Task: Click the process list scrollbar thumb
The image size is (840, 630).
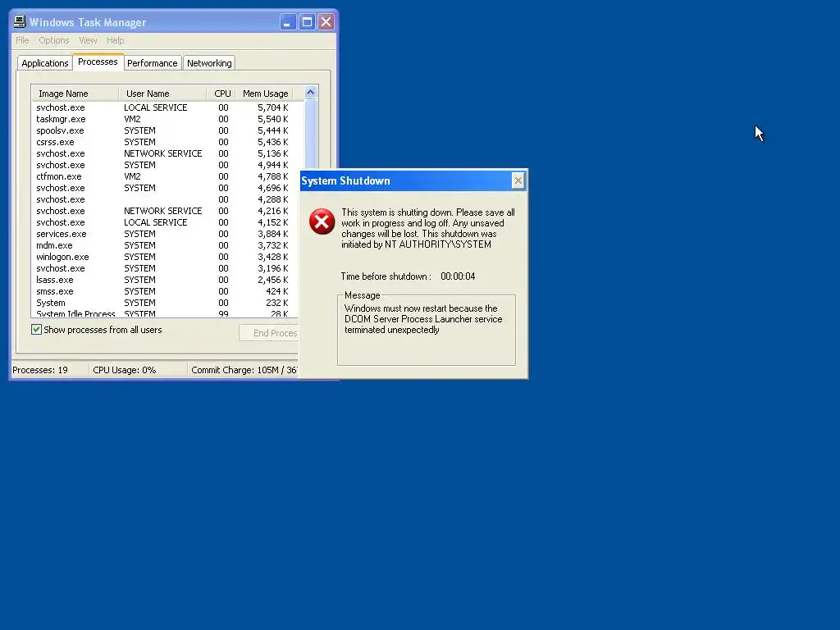Action: click(x=310, y=134)
